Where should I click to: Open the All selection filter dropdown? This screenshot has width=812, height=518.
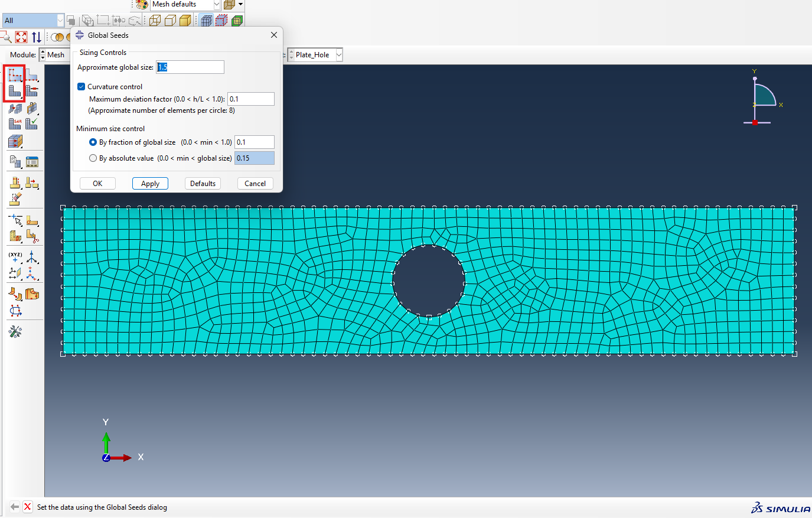coord(60,21)
